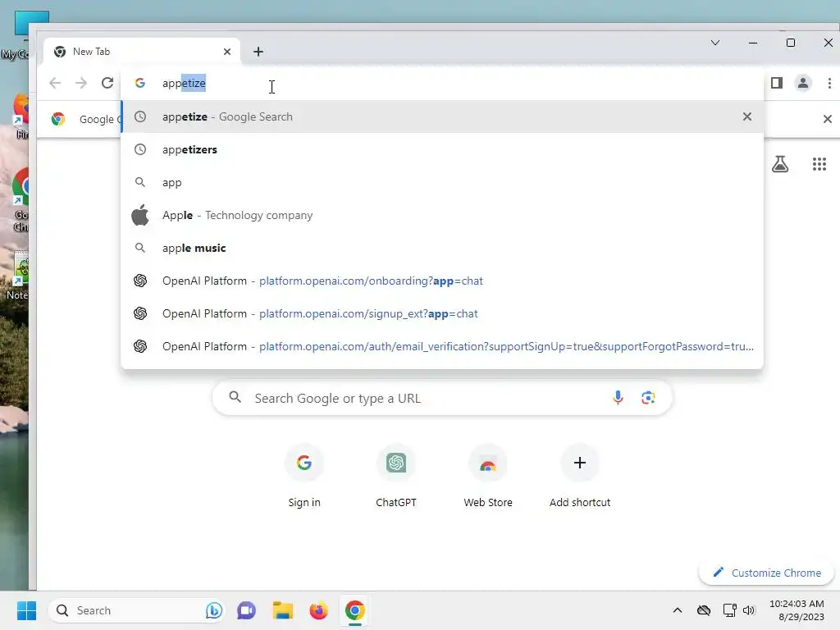
Task: Open the Google apps grid
Action: click(819, 164)
